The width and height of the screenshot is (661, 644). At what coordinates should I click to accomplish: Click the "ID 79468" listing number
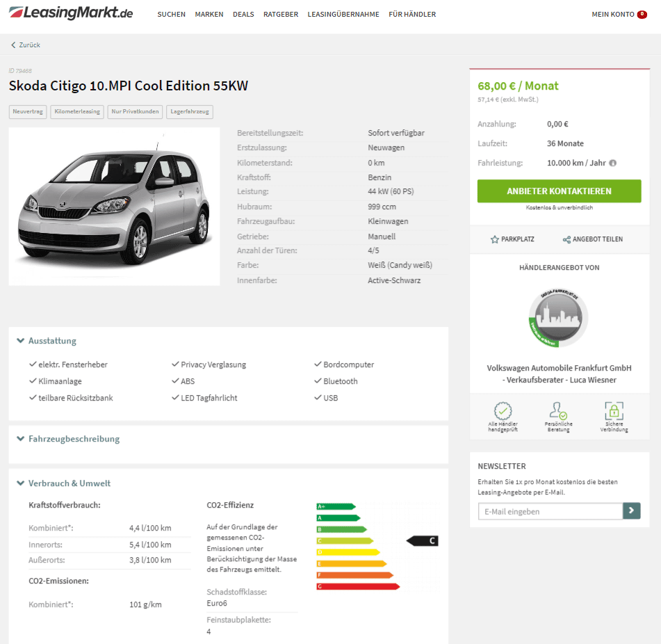(20, 71)
